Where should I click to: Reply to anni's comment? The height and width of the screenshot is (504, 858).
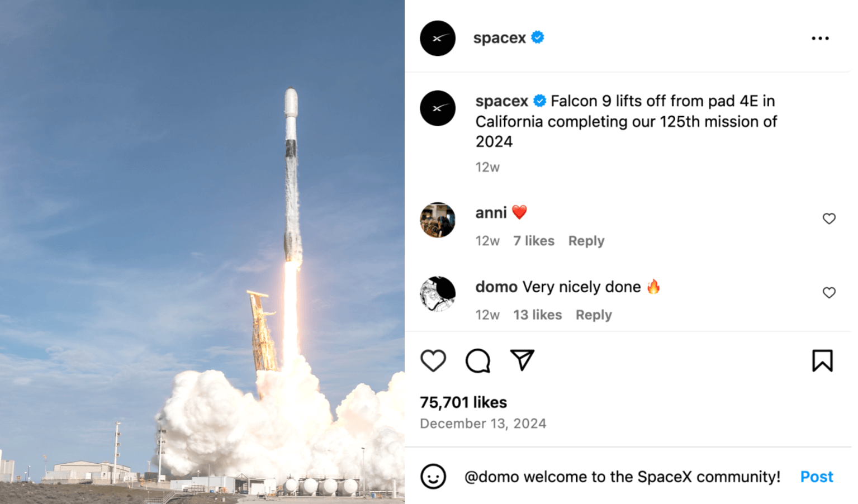(x=586, y=241)
